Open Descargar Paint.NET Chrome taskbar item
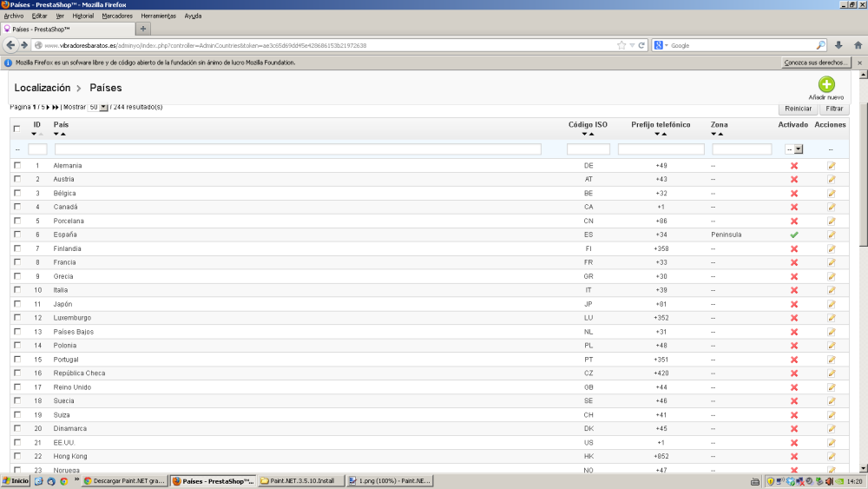This screenshot has height=489, width=868. click(x=125, y=480)
